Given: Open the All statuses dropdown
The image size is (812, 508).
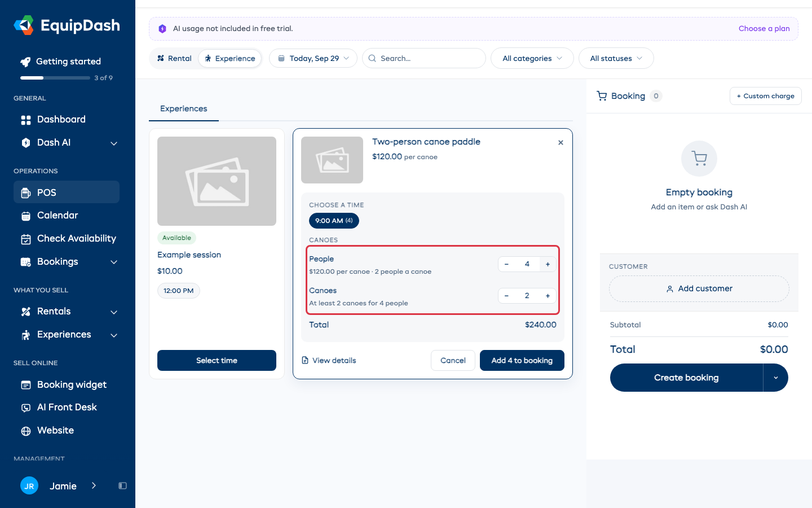Looking at the screenshot, I should pos(616,58).
